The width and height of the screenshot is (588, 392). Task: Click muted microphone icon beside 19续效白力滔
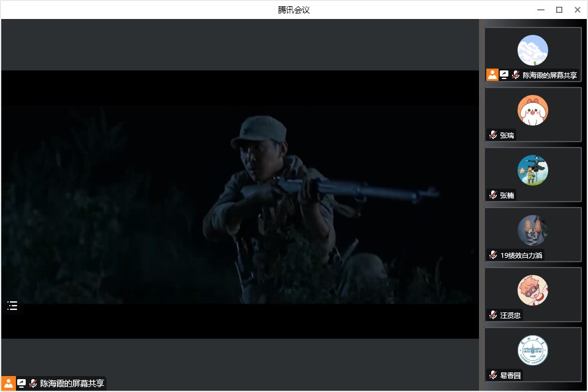[x=493, y=255]
